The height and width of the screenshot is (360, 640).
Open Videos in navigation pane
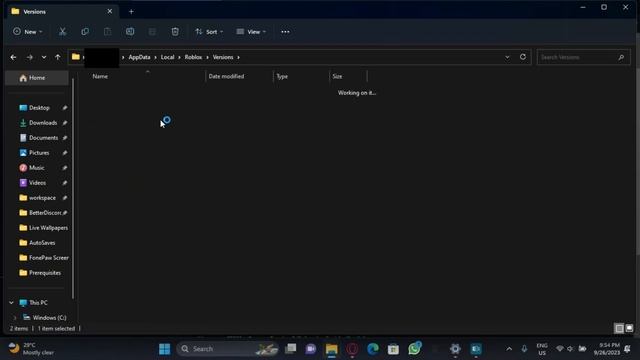pos(37,183)
